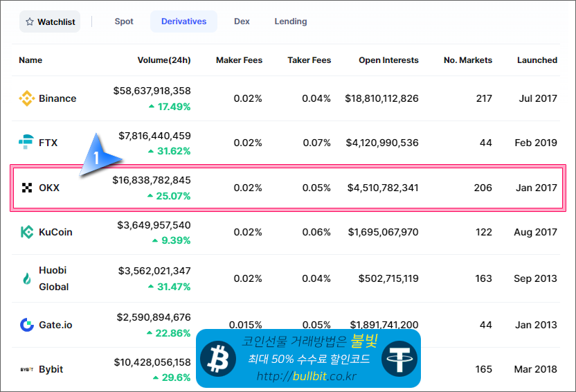Open the Dex tab

[x=242, y=21]
